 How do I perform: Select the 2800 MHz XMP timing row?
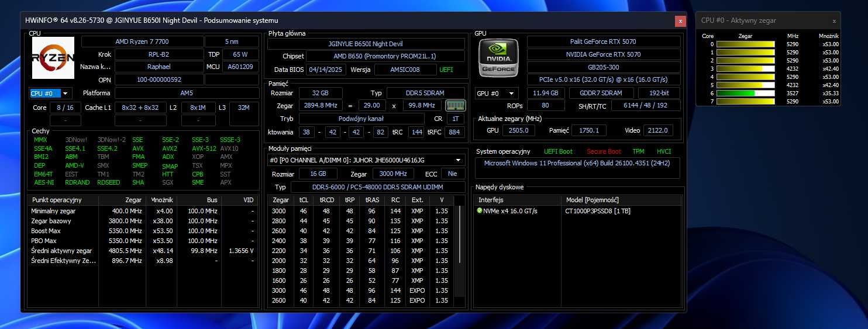pyautogui.click(x=361, y=221)
